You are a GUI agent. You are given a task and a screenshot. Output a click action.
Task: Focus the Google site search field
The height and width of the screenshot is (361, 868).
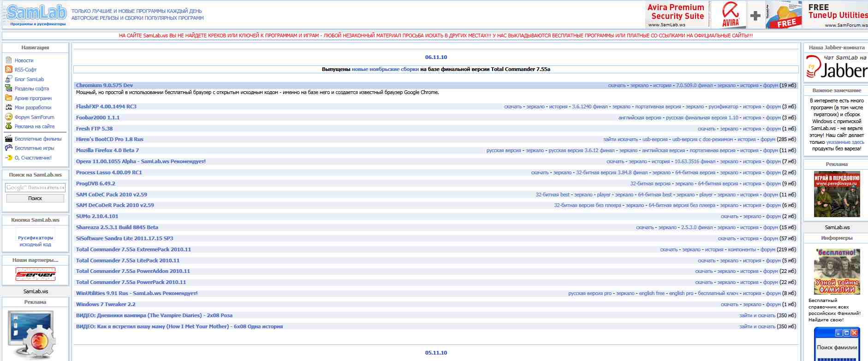click(x=36, y=188)
